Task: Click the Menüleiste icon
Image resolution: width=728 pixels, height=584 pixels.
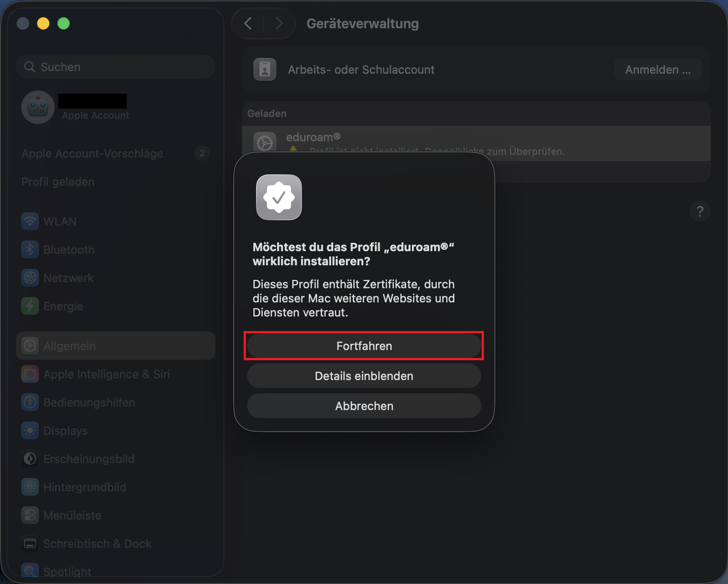Action: [x=30, y=515]
